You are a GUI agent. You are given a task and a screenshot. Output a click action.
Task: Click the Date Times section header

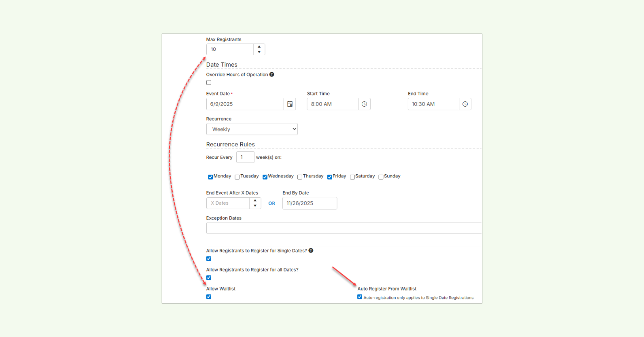(x=222, y=65)
